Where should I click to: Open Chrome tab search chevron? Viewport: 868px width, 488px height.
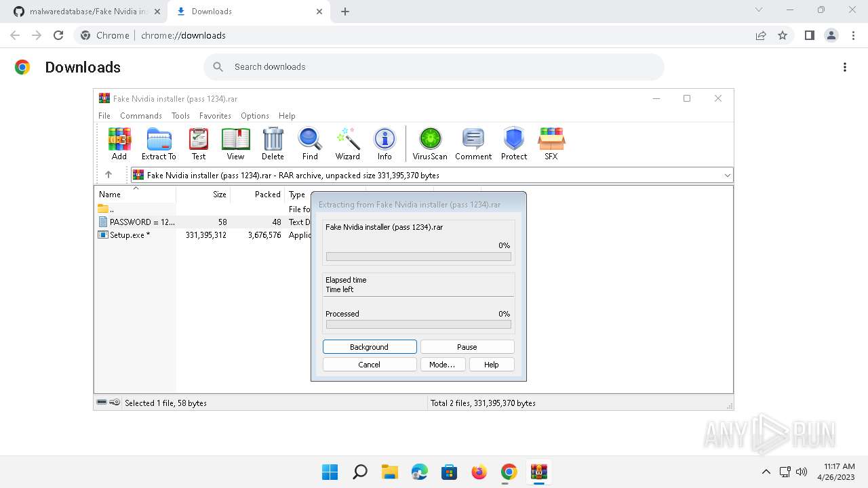[759, 10]
